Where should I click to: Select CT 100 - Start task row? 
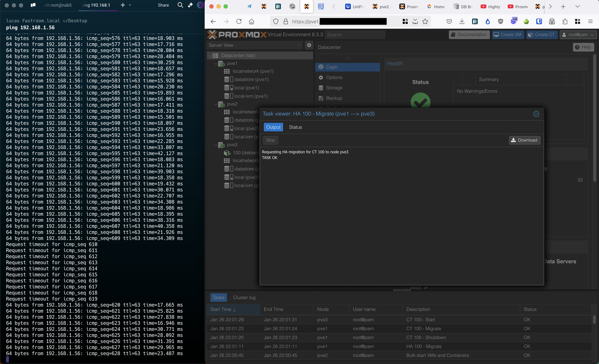pyautogui.click(x=399, y=319)
